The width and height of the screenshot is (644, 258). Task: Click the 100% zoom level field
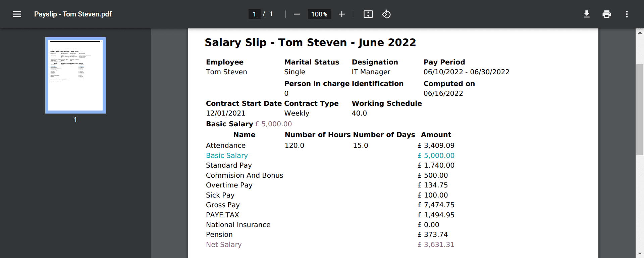point(319,14)
